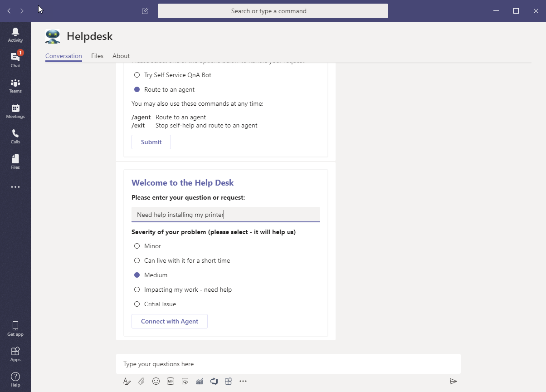Click the Helpdesk title
The height and width of the screenshot is (392, 546).
point(89,36)
